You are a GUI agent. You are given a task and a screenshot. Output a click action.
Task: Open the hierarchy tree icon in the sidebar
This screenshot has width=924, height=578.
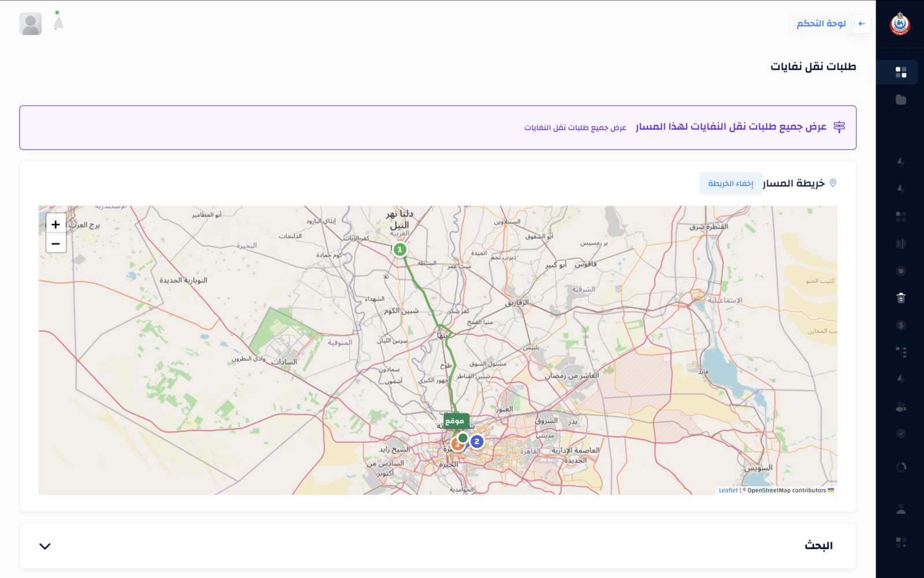pyautogui.click(x=901, y=352)
